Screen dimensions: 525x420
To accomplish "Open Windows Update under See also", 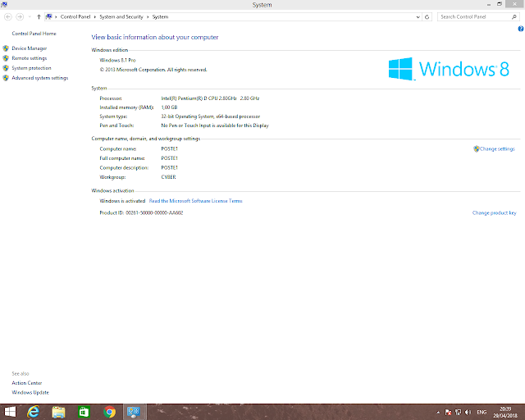I will coord(30,393).
